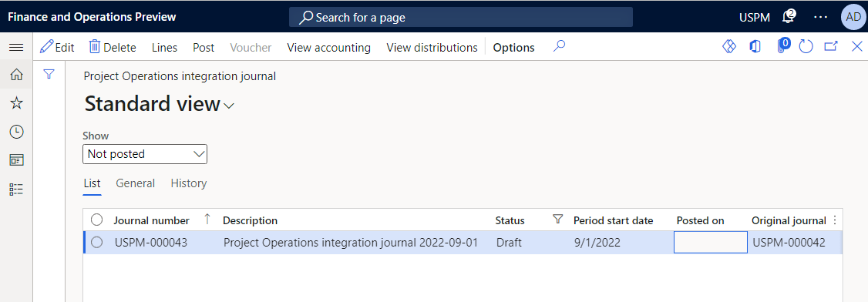Click the Status column filter icon

(558, 220)
